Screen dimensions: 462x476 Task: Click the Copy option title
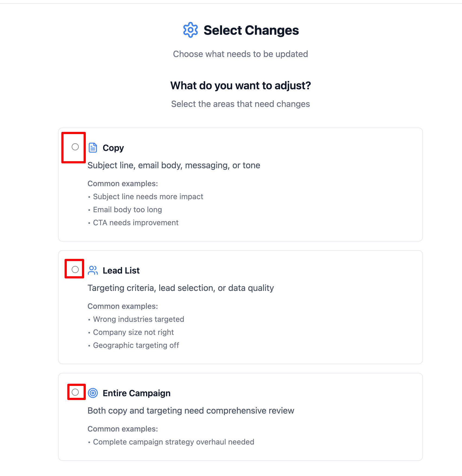[x=113, y=148]
